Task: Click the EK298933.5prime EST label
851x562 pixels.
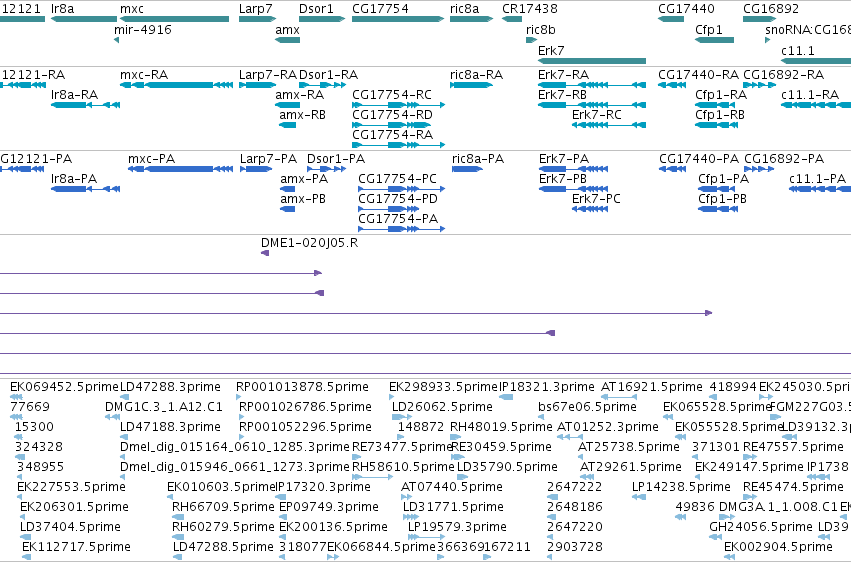Action: pyautogui.click(x=443, y=386)
